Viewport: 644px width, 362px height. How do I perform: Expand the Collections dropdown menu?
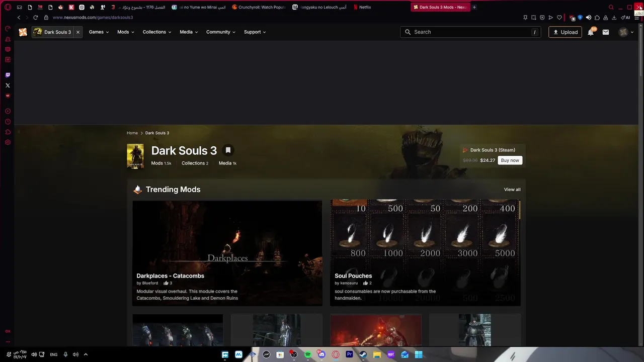(157, 32)
